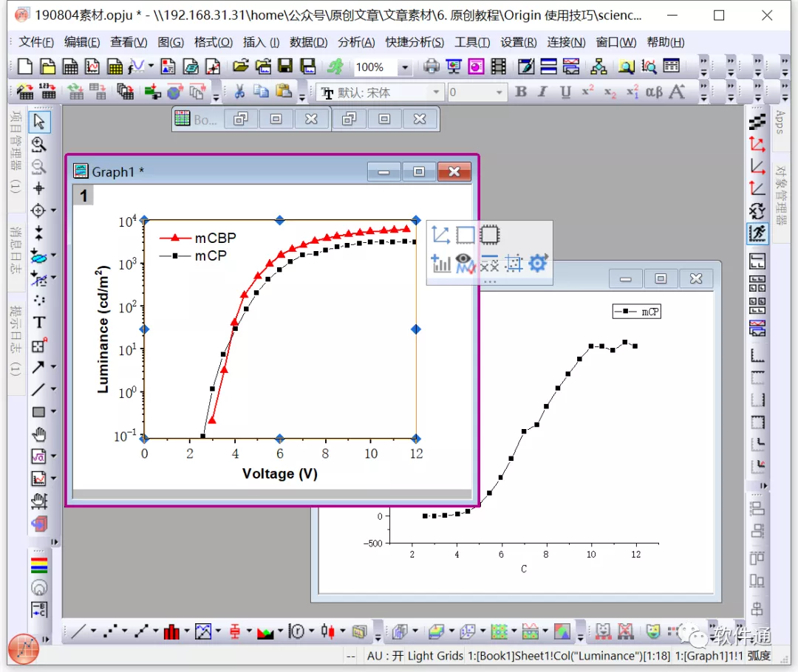Open the 分析(A) menu
The height and width of the screenshot is (672, 798).
click(x=356, y=42)
